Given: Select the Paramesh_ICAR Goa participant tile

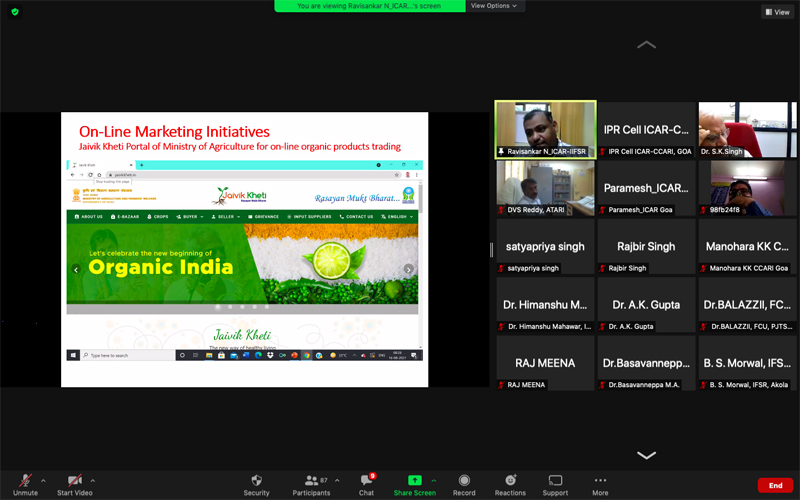Looking at the screenshot, I should pos(646,188).
